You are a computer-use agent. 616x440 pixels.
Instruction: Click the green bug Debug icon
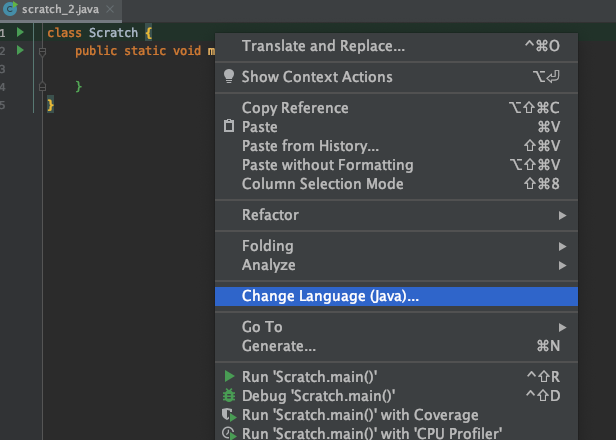pyautogui.click(x=229, y=396)
